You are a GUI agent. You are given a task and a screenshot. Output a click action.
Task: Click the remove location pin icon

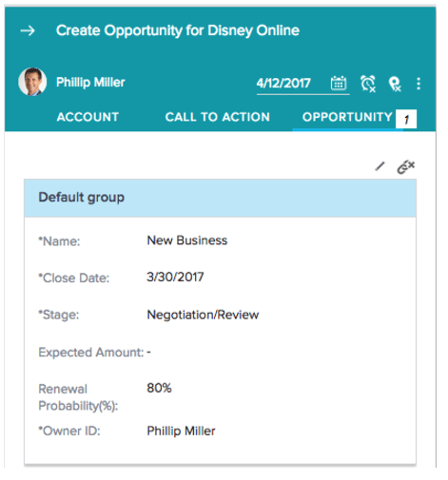click(395, 85)
